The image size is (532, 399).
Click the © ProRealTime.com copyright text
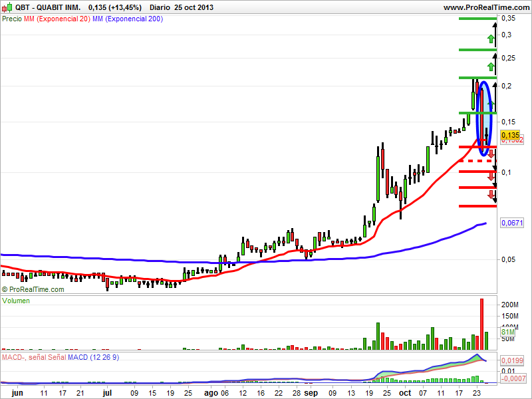coord(33,289)
